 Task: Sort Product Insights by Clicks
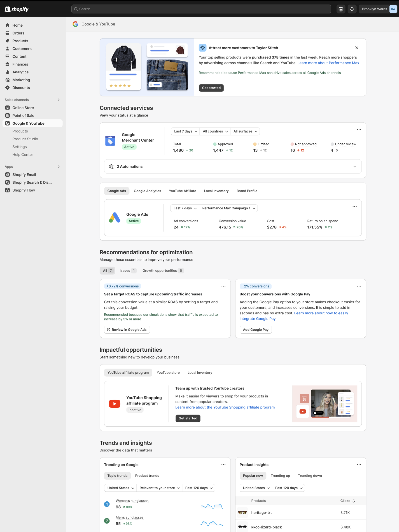348,501
